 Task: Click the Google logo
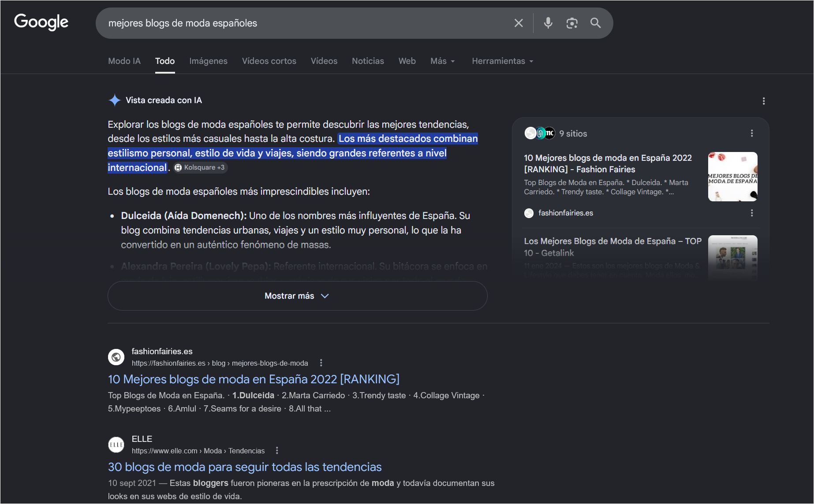tap(41, 22)
